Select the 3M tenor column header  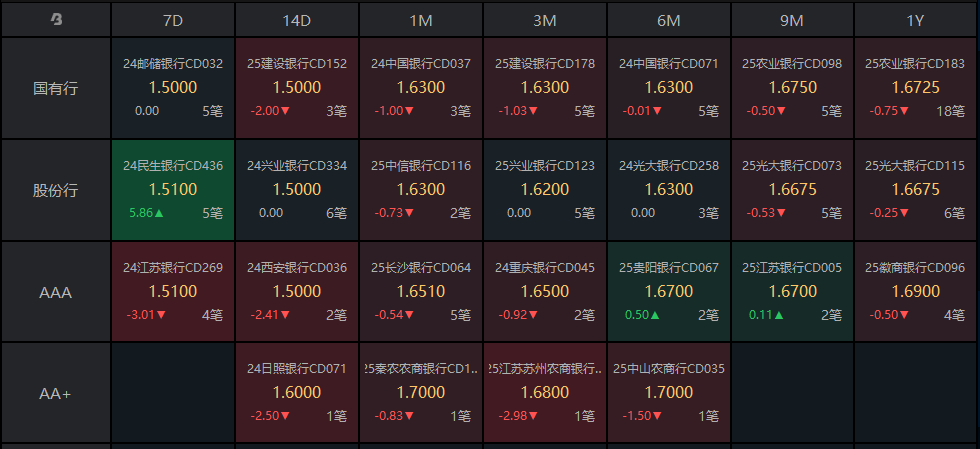click(x=545, y=20)
